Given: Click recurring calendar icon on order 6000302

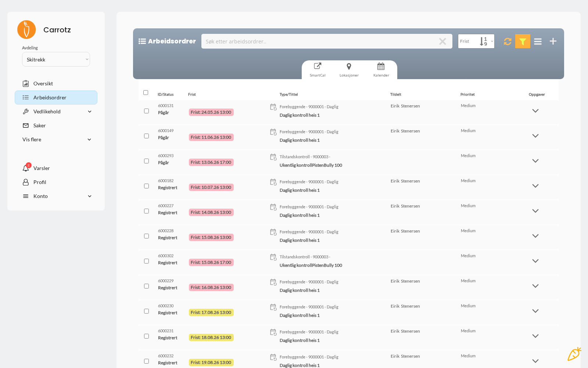Looking at the screenshot, I should click(x=273, y=257).
